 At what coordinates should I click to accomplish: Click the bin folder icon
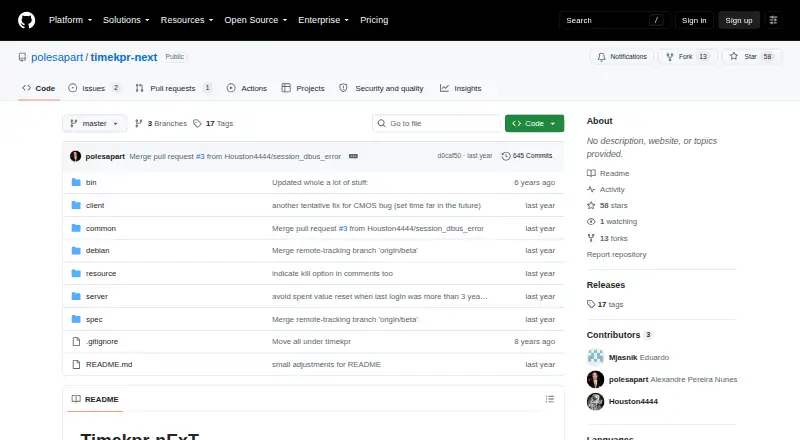76,182
